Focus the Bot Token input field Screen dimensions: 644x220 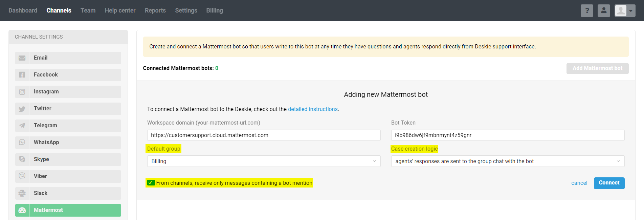point(507,135)
